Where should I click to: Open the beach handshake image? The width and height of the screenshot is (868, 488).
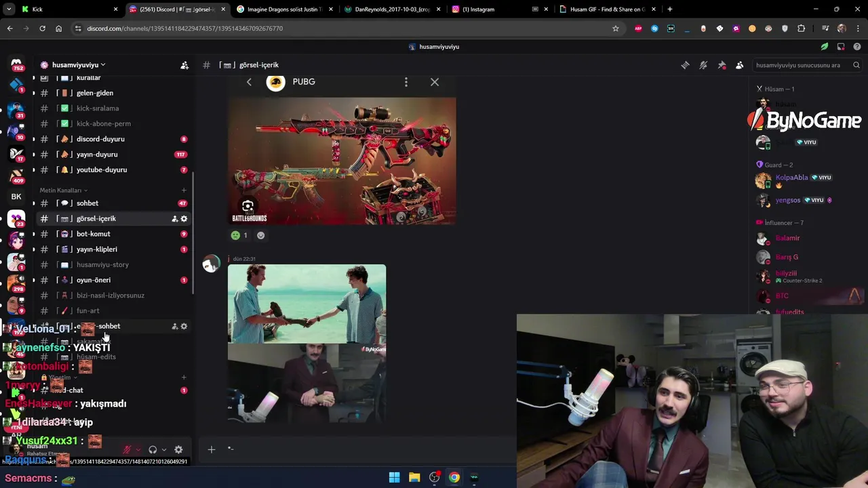click(307, 304)
